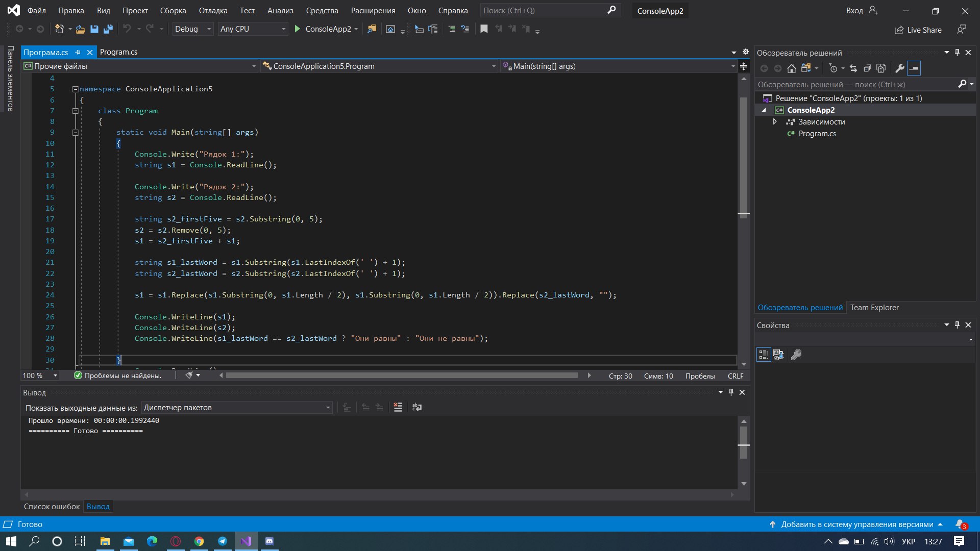
Task: Click the New Project toolbar icon
Action: [x=59, y=29]
